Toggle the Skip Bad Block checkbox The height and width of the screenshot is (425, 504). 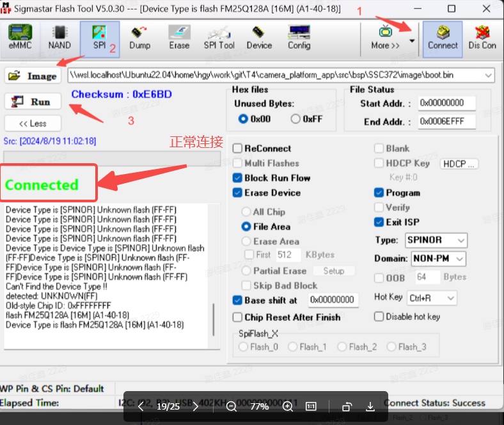tap(246, 285)
